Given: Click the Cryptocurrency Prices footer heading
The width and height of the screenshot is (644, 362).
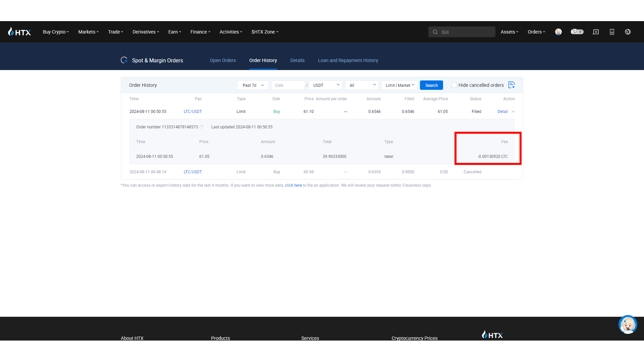Looking at the screenshot, I should [415, 338].
